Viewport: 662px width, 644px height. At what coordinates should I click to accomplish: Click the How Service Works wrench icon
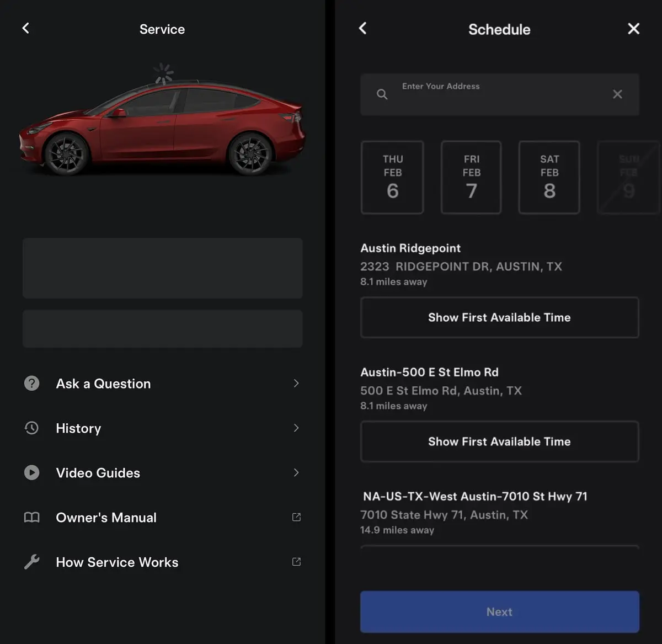click(32, 562)
